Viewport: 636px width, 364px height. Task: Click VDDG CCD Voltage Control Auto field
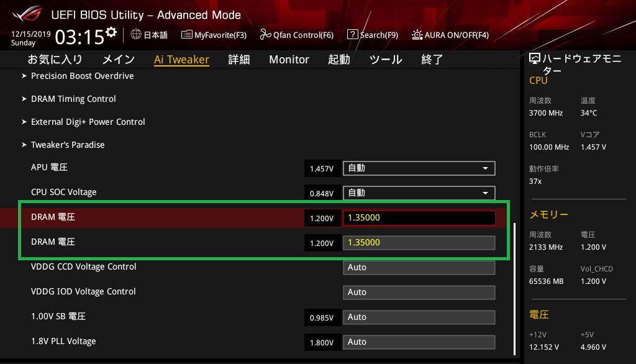tap(419, 268)
